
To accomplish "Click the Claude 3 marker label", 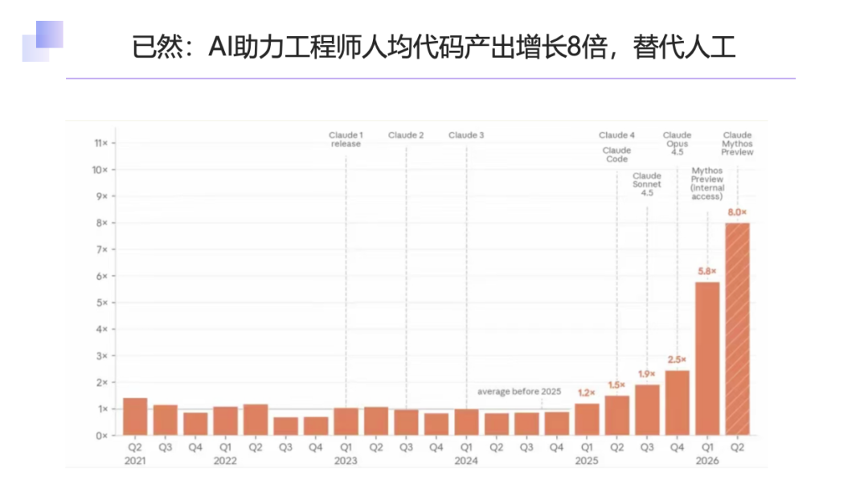I will tap(466, 135).
